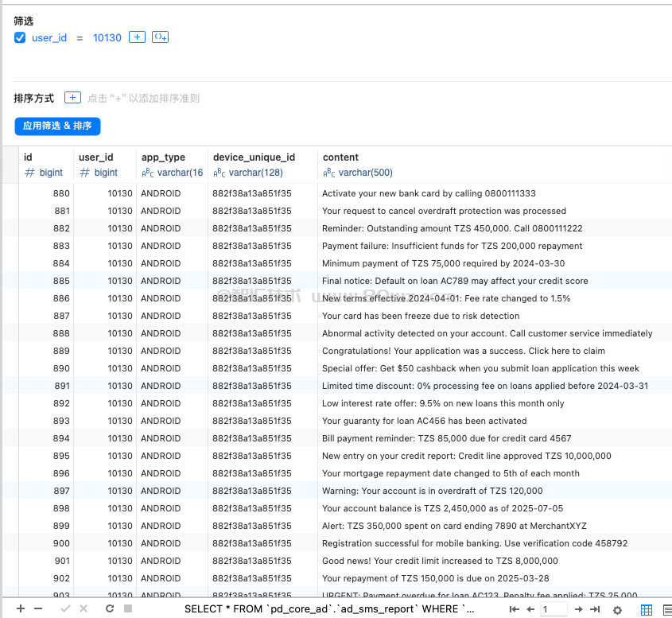Add a new record with bottom plus icon

click(21, 608)
